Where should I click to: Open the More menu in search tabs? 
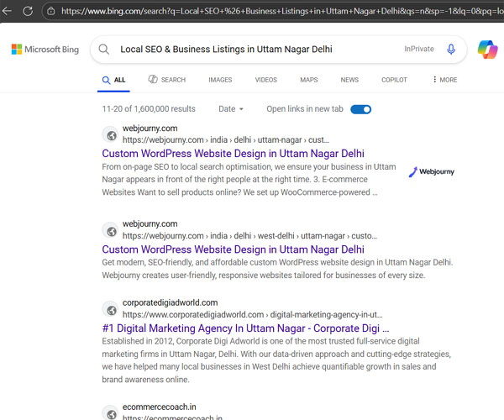click(x=445, y=80)
